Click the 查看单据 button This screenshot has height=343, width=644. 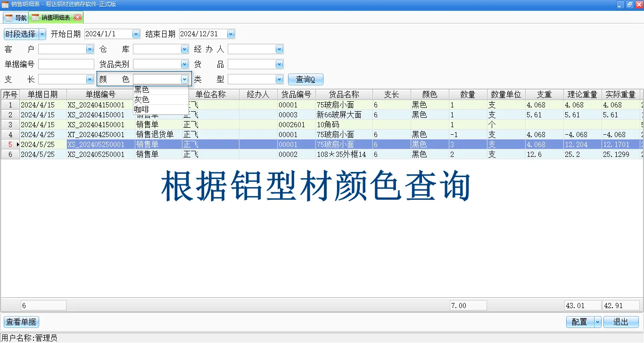(x=21, y=322)
